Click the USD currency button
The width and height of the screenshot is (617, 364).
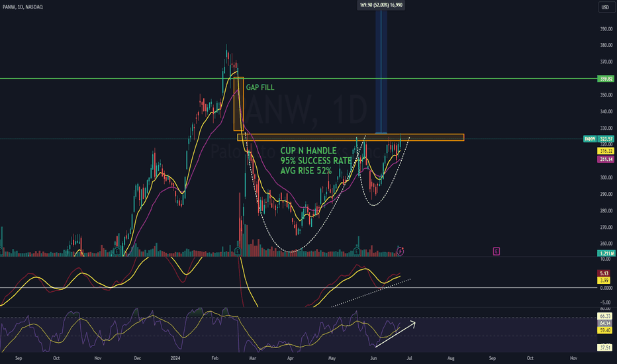[605, 7]
